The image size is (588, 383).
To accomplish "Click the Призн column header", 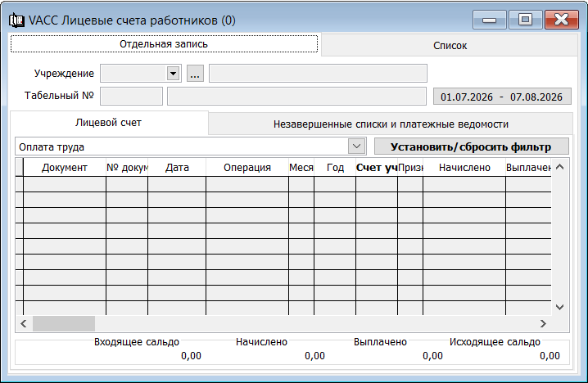I will point(410,168).
